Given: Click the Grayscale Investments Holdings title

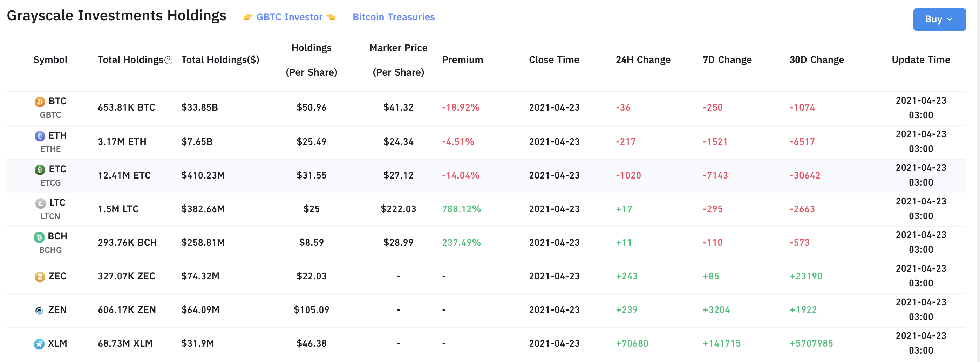Looking at the screenshot, I should coord(116,15).
